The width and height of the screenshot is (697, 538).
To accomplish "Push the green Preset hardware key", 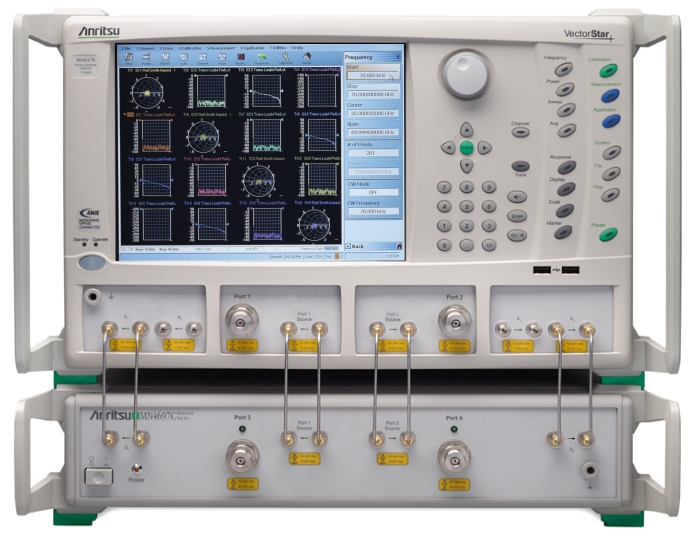I will [x=608, y=234].
